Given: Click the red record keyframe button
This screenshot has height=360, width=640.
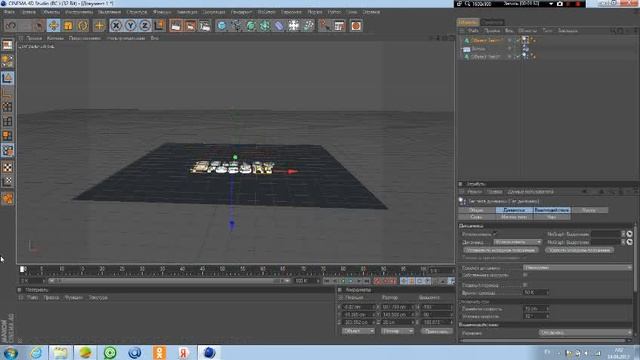Looking at the screenshot, I should 377,281.
